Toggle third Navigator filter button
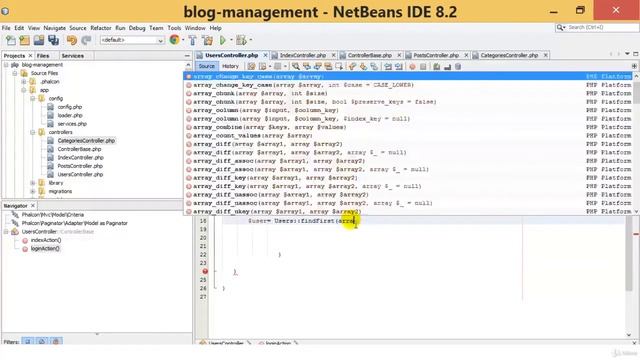This screenshot has width=640, height=360. pos(56,341)
